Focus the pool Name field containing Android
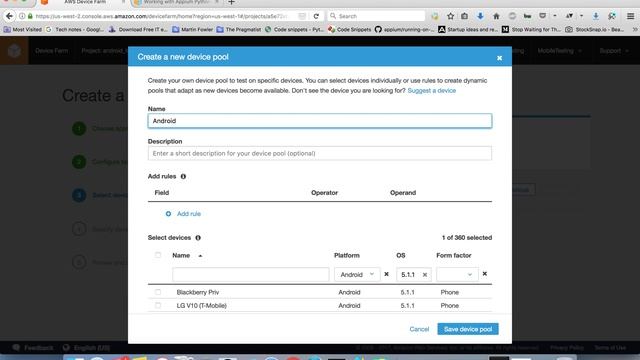 [320, 121]
